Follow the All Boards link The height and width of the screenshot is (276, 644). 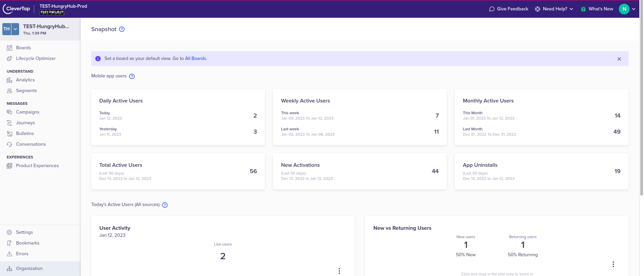coord(195,59)
